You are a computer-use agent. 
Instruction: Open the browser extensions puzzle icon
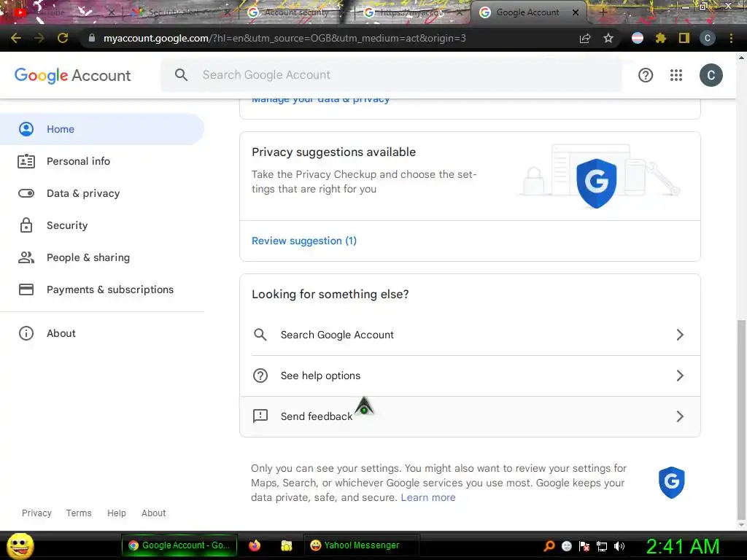point(660,38)
